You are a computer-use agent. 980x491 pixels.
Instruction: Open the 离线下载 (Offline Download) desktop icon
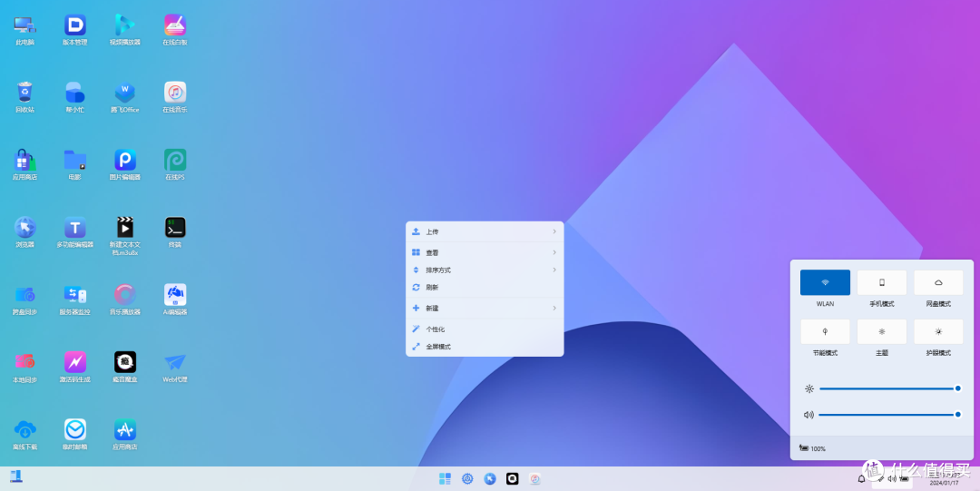tap(24, 430)
